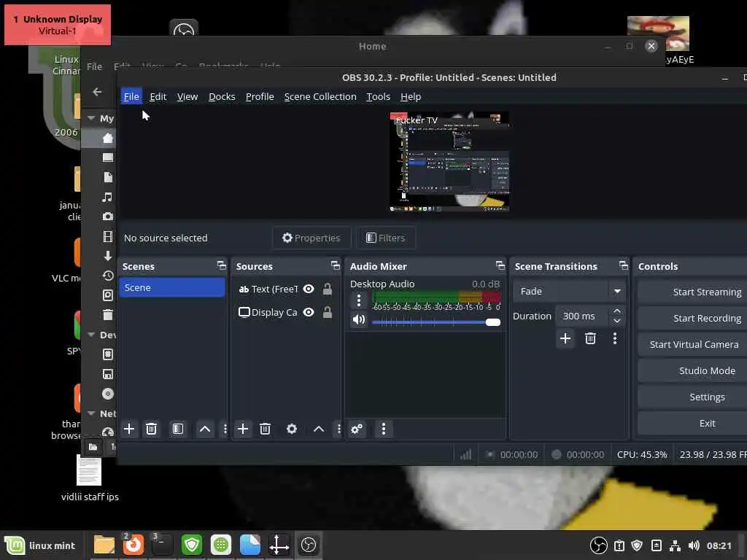Open OBS Settings button

[x=693, y=397]
